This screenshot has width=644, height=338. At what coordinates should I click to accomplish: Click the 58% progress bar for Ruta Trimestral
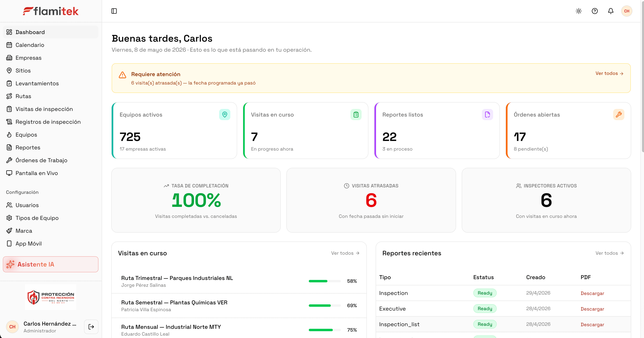[x=324, y=281]
